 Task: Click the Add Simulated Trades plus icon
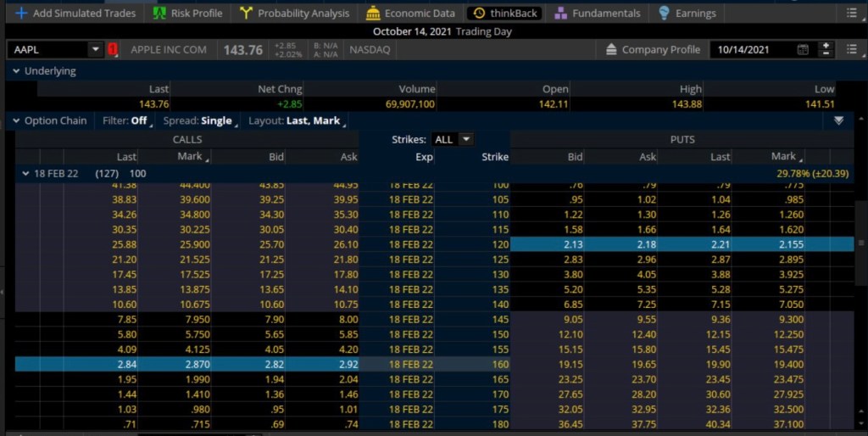(x=21, y=14)
